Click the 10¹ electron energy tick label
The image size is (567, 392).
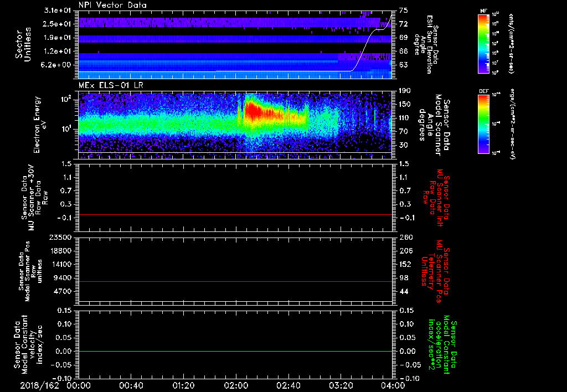(66, 128)
